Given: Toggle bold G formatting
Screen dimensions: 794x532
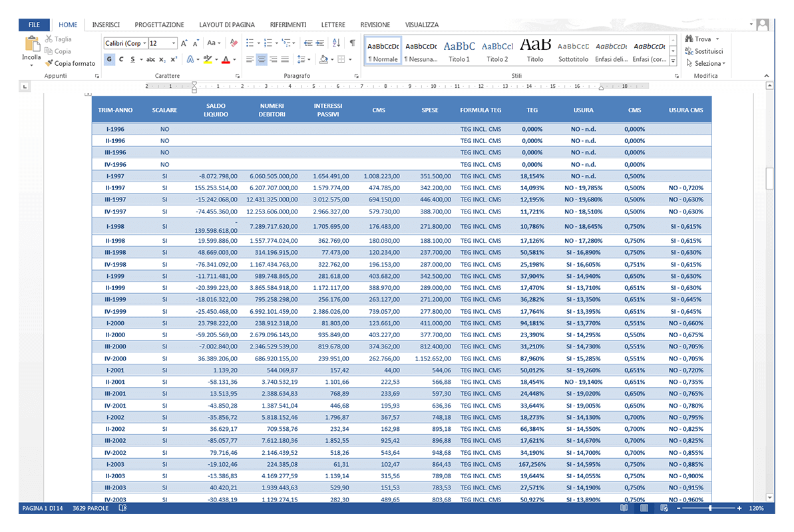Looking at the screenshot, I should (x=109, y=59).
